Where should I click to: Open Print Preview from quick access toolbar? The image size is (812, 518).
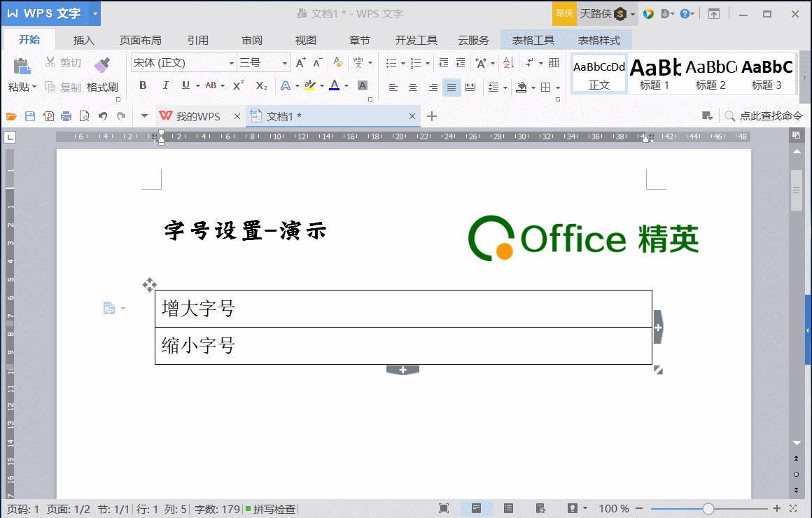click(84, 116)
